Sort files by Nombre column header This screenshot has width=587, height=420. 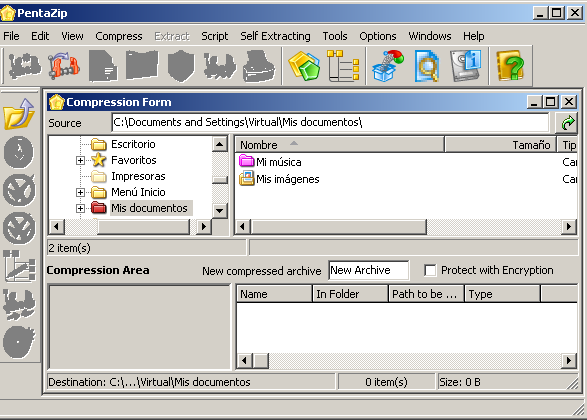[339, 145]
